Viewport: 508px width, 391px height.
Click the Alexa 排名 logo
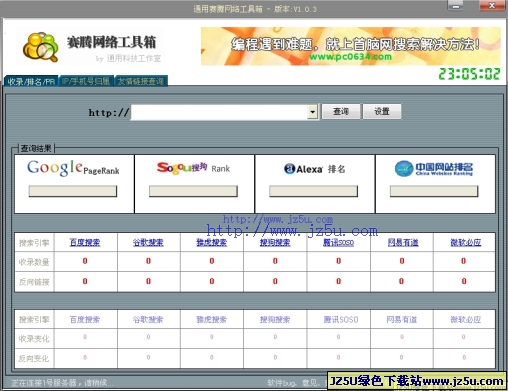point(314,169)
